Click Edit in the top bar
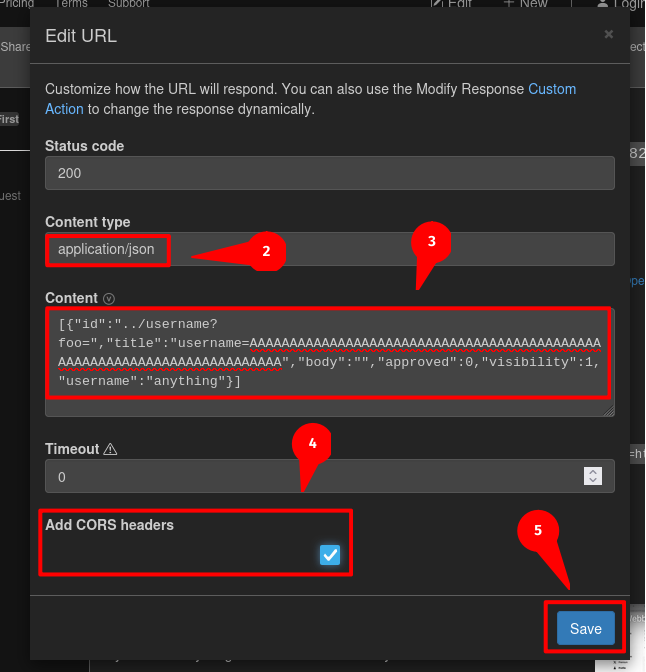This screenshot has width=646, height=672. (451, 3)
